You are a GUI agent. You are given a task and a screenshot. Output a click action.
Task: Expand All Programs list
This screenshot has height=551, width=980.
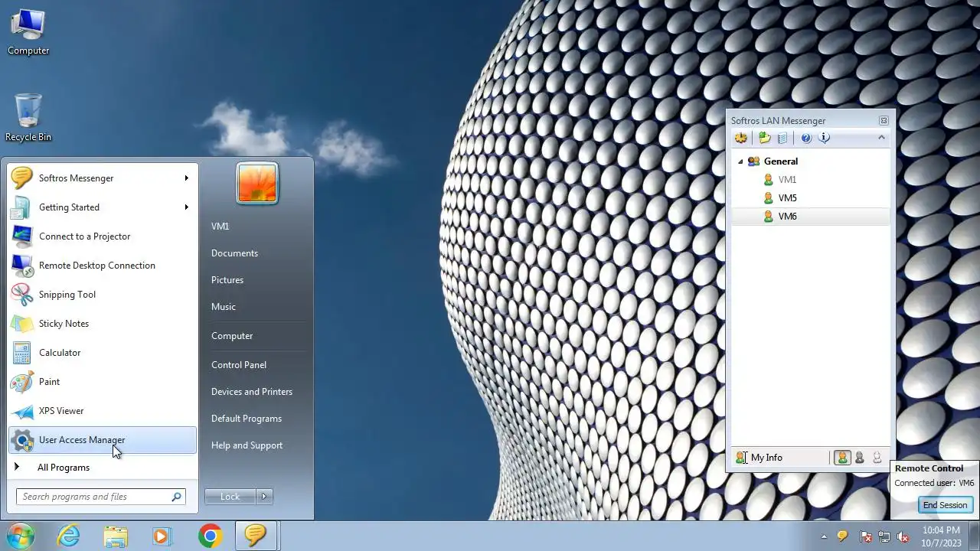pos(103,468)
